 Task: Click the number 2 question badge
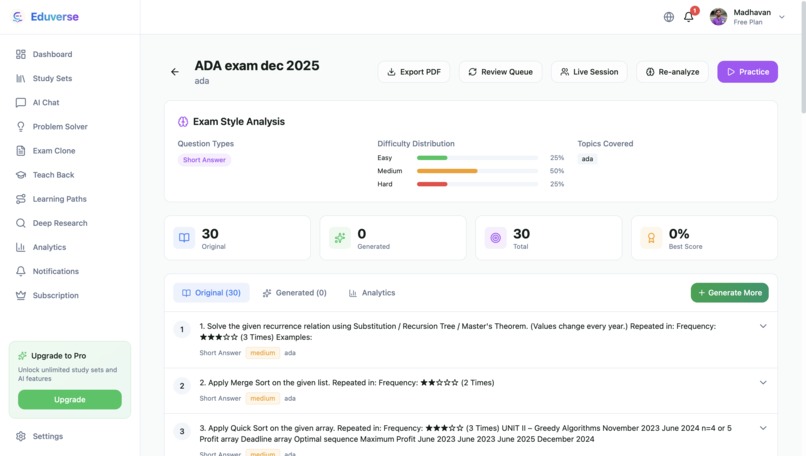[182, 386]
